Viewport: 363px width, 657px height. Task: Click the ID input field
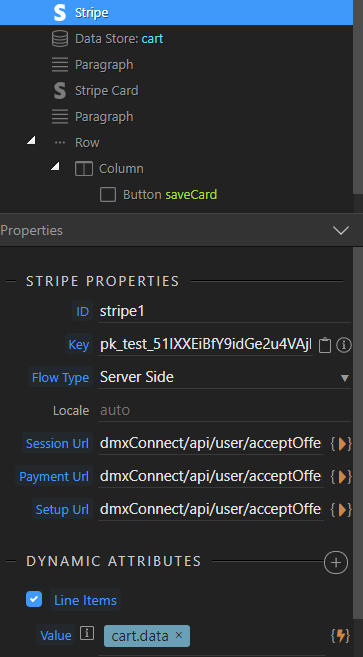[224, 311]
